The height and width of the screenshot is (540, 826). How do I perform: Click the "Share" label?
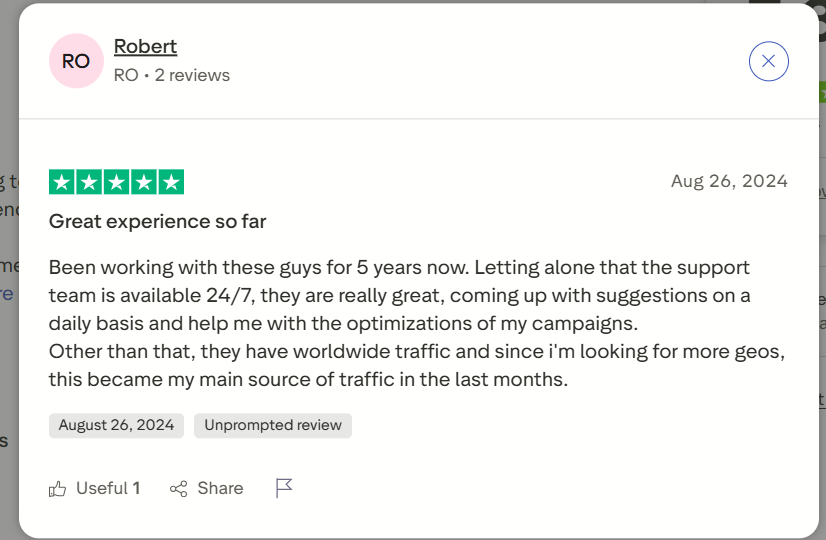pos(220,489)
